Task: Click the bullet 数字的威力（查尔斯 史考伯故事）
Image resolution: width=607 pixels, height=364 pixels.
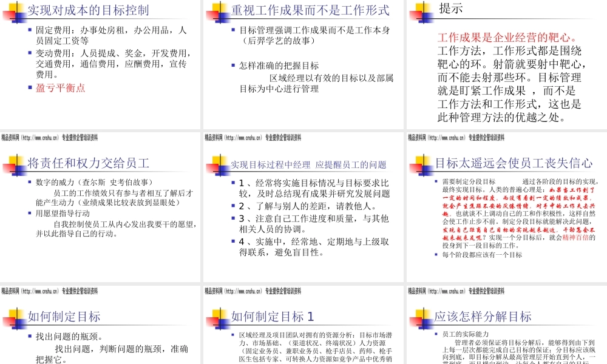Action: [x=94, y=182]
